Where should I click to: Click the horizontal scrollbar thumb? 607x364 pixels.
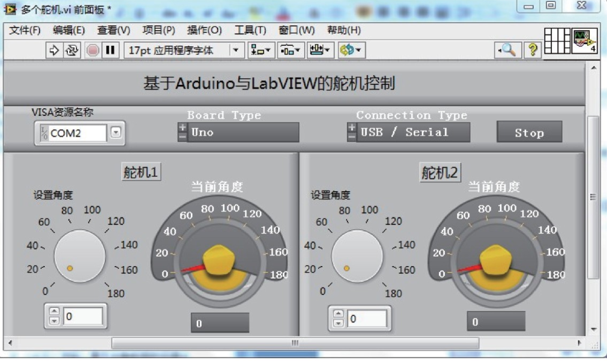[x=295, y=343]
